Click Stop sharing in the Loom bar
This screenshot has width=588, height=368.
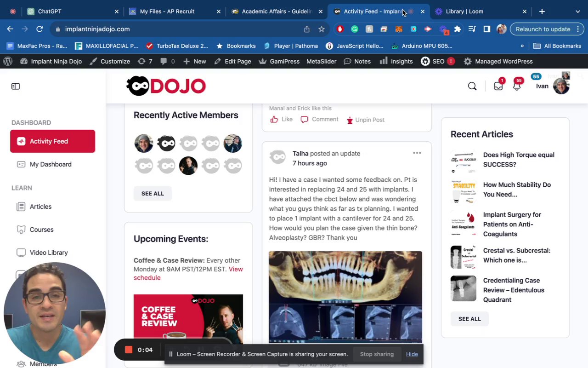click(377, 354)
